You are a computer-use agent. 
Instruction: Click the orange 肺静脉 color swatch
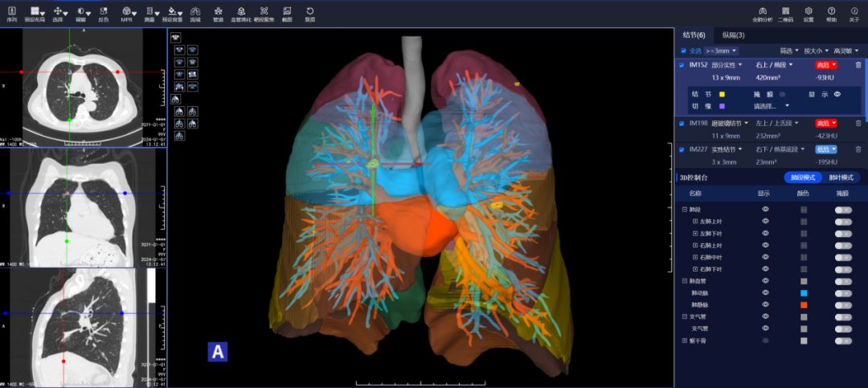(804, 305)
